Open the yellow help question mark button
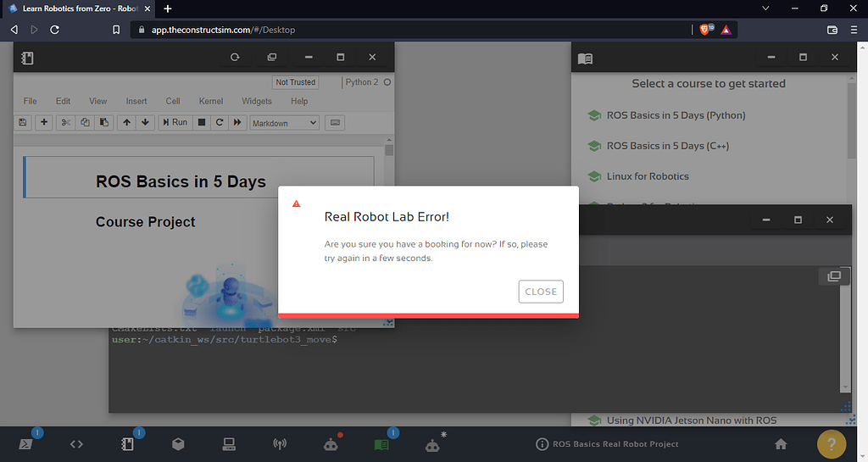 pos(832,443)
